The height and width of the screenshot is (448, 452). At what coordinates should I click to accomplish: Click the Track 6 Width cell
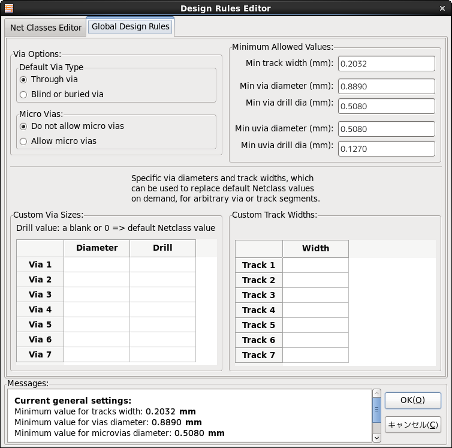(x=315, y=340)
